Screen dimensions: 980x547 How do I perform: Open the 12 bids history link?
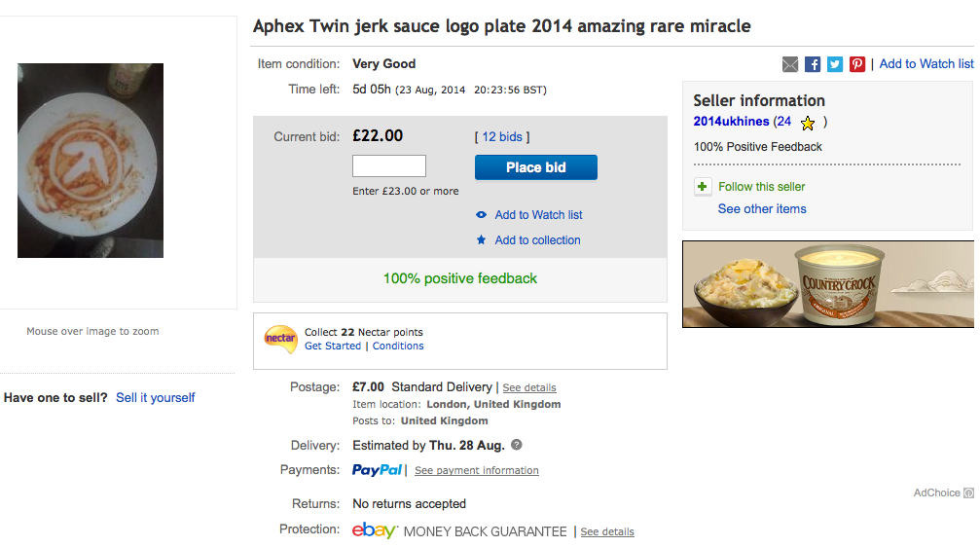[x=502, y=137]
